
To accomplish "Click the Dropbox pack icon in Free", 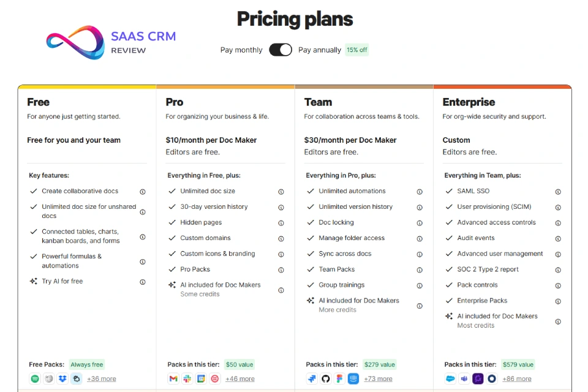I will [62, 379].
